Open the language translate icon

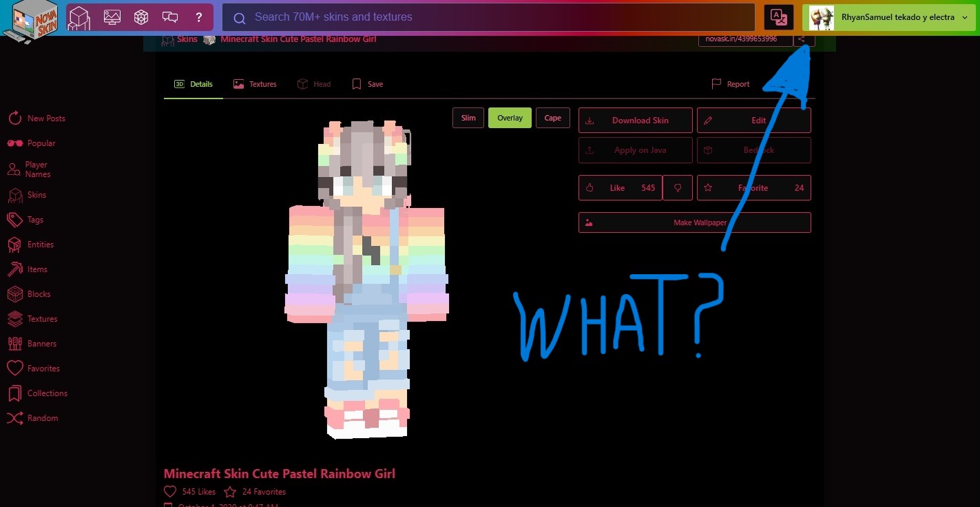[779, 18]
